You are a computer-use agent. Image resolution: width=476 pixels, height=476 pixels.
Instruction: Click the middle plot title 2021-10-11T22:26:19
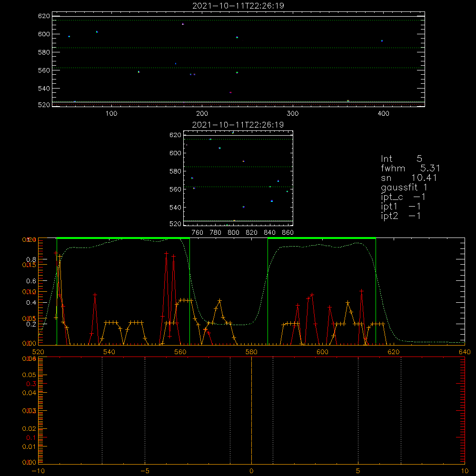pos(238,125)
